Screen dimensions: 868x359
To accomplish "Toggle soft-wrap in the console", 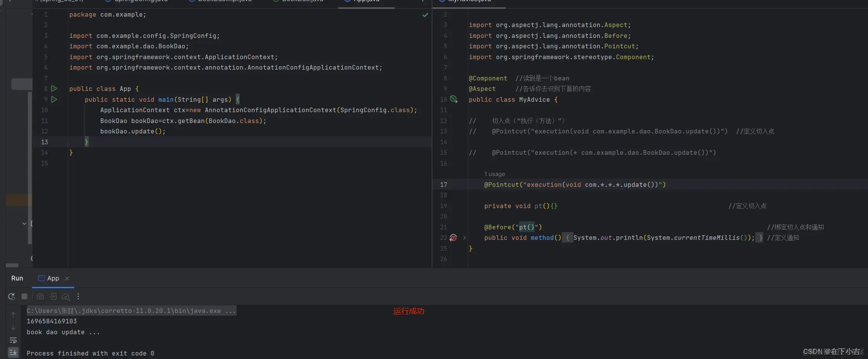I will click(x=13, y=340).
